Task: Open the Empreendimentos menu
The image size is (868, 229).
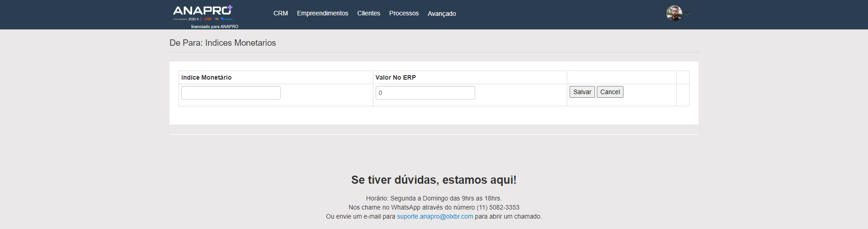Action: [x=322, y=13]
